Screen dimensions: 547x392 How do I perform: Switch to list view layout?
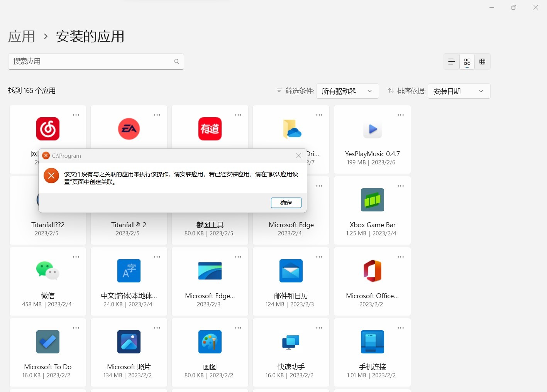pos(452,62)
